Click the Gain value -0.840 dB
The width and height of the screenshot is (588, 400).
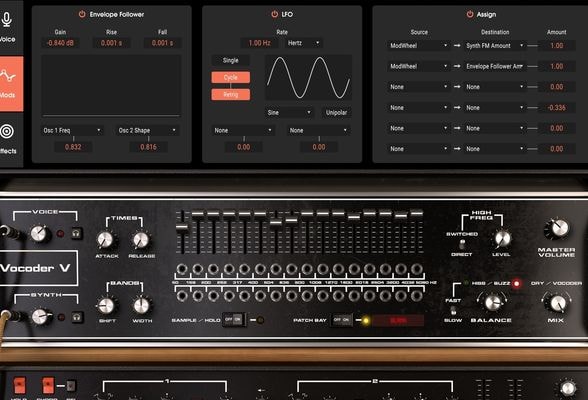[60, 43]
